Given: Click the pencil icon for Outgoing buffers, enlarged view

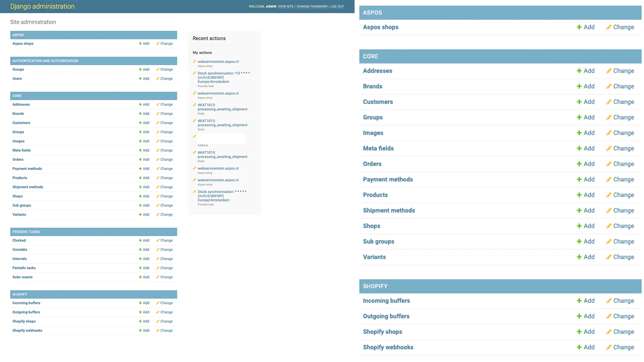Looking at the screenshot, I should coord(609,316).
